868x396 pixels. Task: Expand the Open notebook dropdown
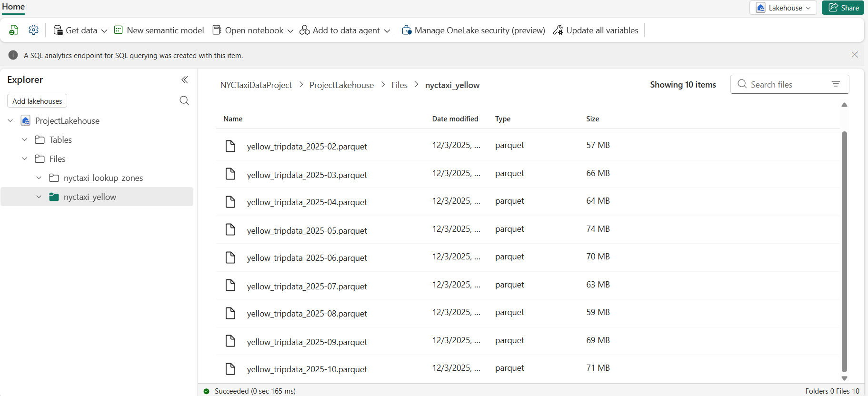[x=290, y=31]
